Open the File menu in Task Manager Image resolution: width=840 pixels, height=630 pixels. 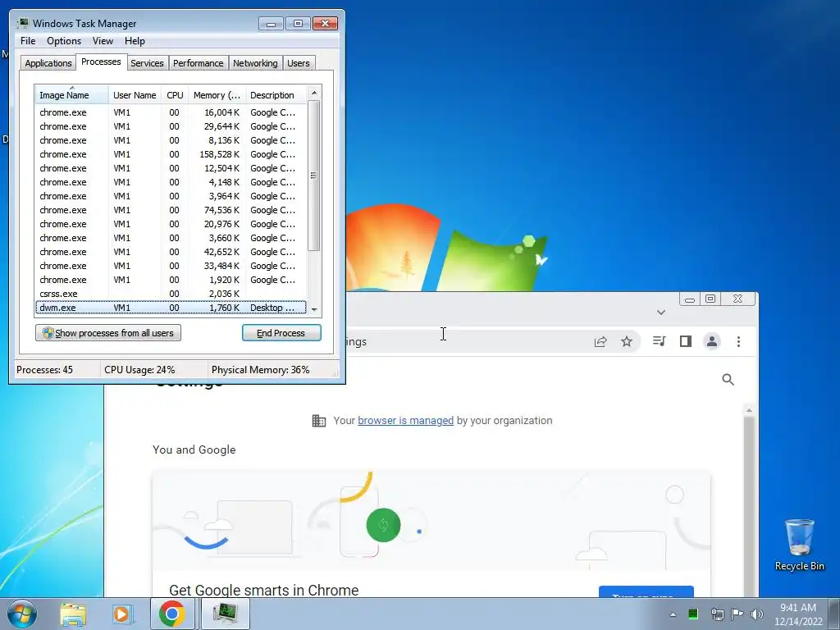point(28,41)
